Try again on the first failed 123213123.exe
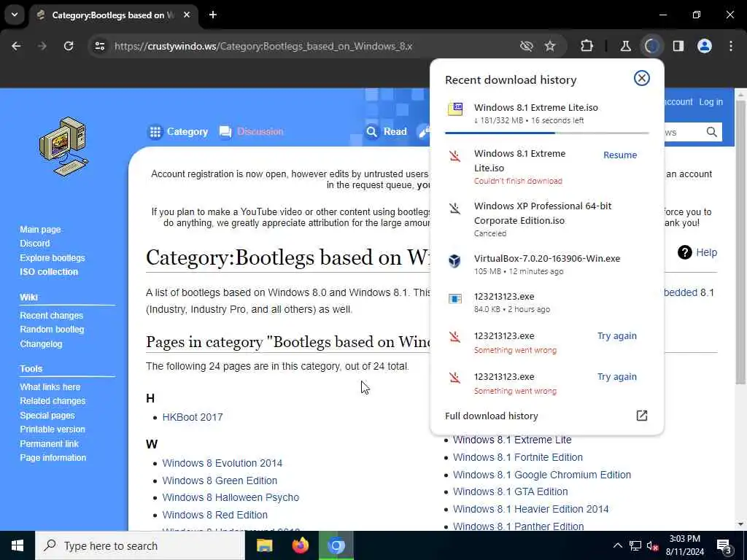Viewport: 747px width, 560px height. (x=616, y=335)
